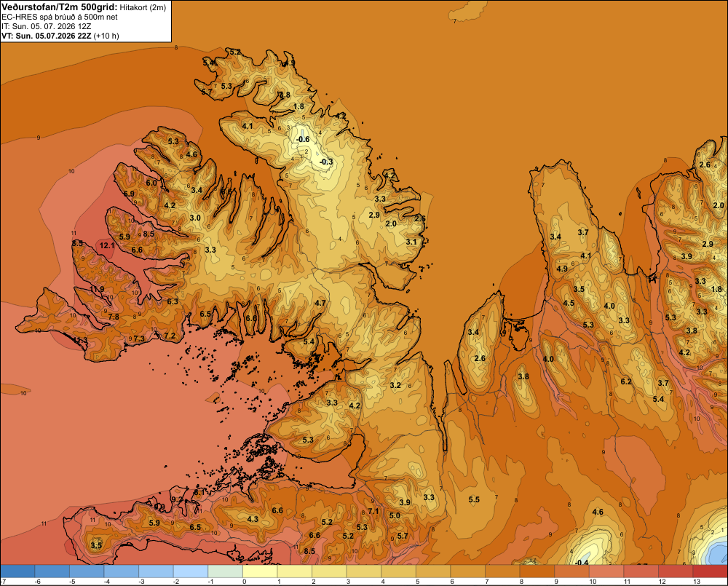Click the -0.3 temperature value

(326, 162)
